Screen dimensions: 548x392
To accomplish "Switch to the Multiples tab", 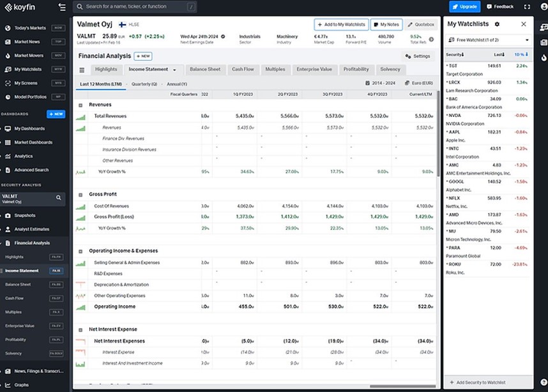I will click(x=275, y=70).
